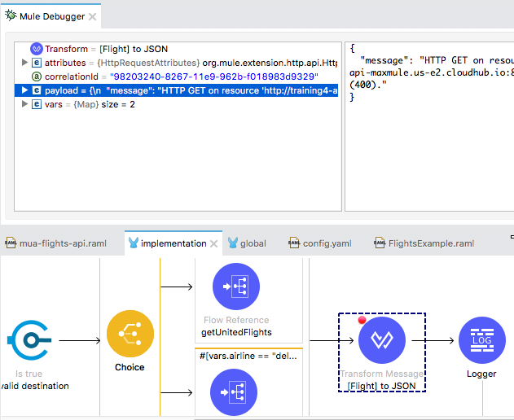The width and height of the screenshot is (514, 420).
Task: Click the Logger label
Action: 481,374
